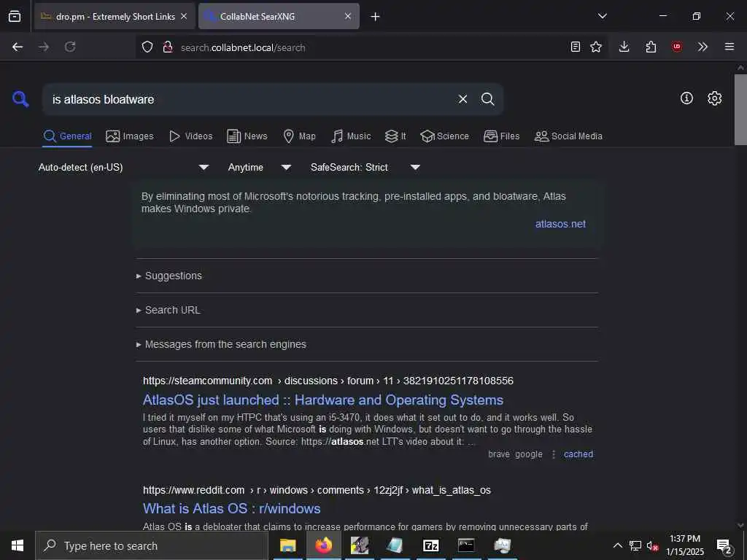This screenshot has width=747, height=560.
Task: Open the Firefox hamburger menu
Action: [x=729, y=47]
